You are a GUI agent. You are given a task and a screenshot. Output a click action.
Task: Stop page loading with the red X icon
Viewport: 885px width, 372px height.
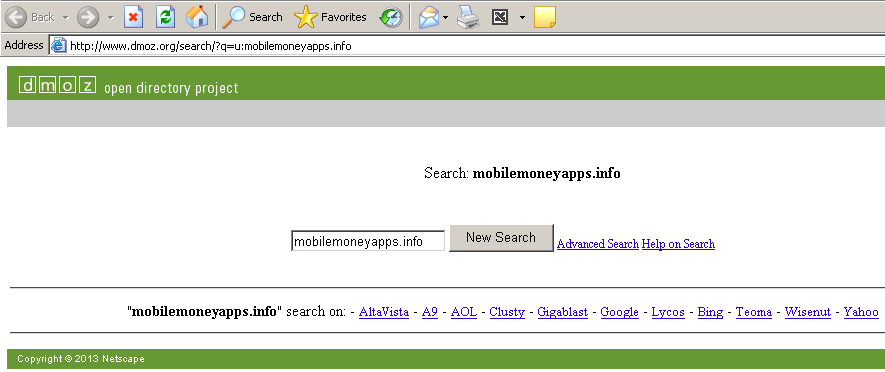[x=133, y=17]
